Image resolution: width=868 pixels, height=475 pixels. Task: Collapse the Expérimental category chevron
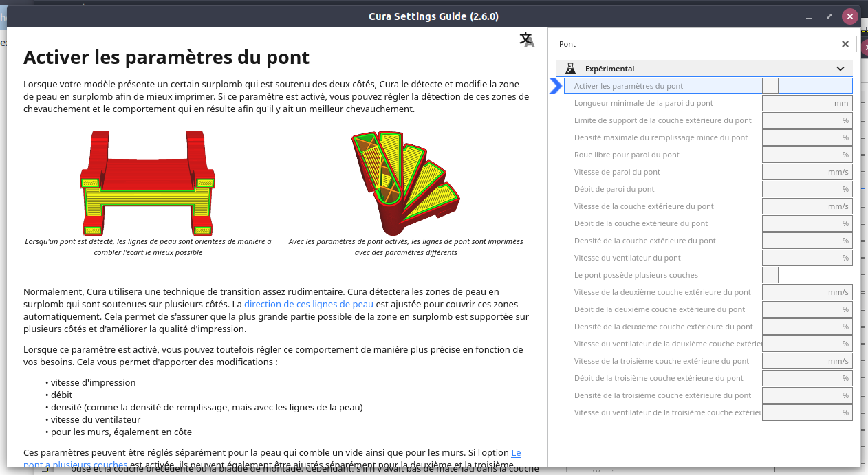click(840, 69)
